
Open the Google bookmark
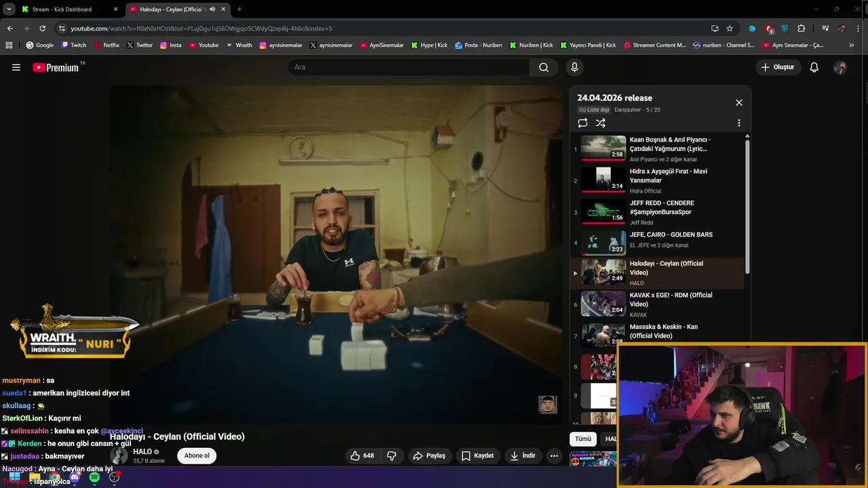[x=40, y=45]
